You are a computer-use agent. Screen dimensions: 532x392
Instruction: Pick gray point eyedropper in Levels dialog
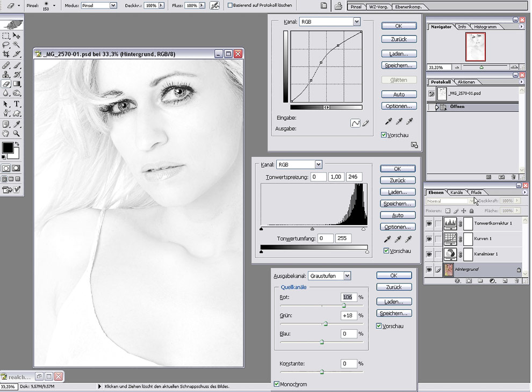point(398,239)
